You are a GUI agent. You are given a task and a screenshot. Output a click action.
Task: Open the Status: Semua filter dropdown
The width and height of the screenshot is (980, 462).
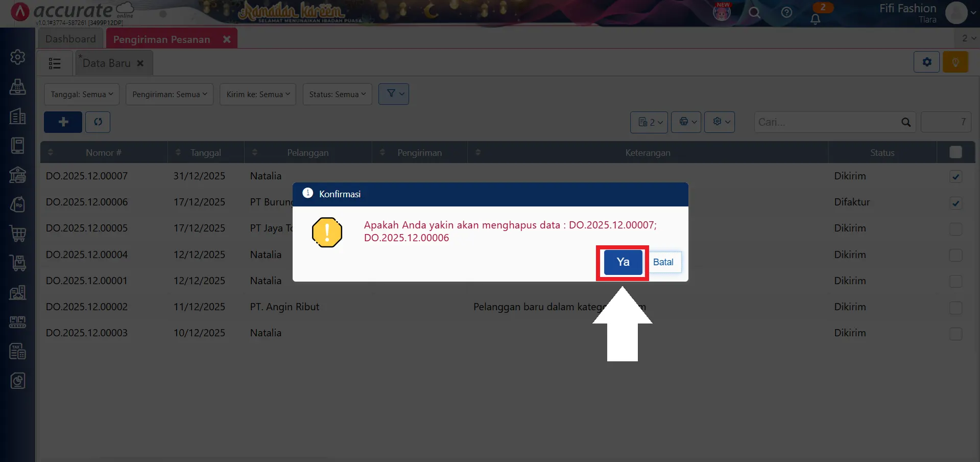point(337,94)
